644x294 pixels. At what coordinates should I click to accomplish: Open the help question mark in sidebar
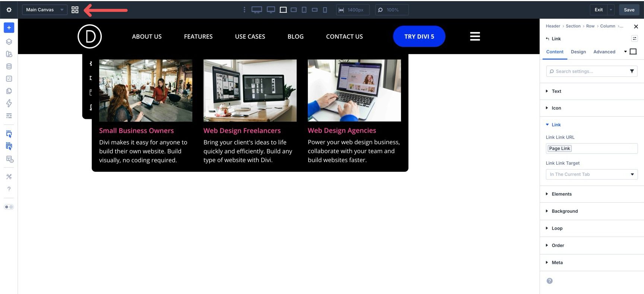[9, 189]
